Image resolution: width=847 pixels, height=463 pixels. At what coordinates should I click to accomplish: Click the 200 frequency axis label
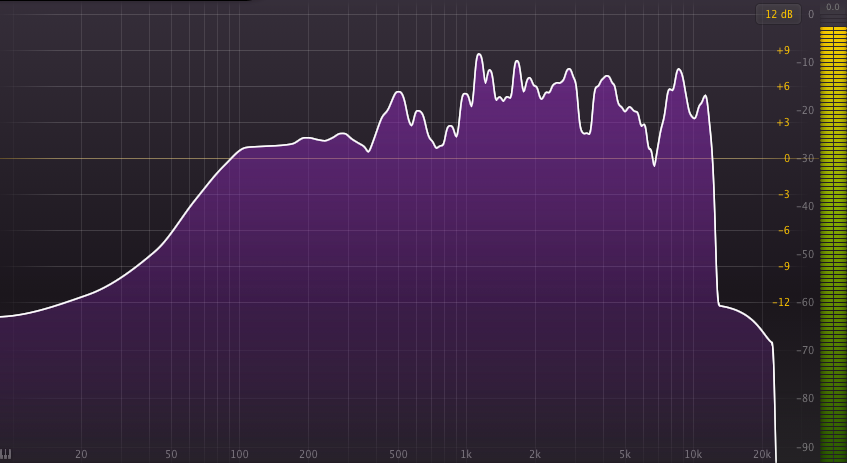(308, 454)
